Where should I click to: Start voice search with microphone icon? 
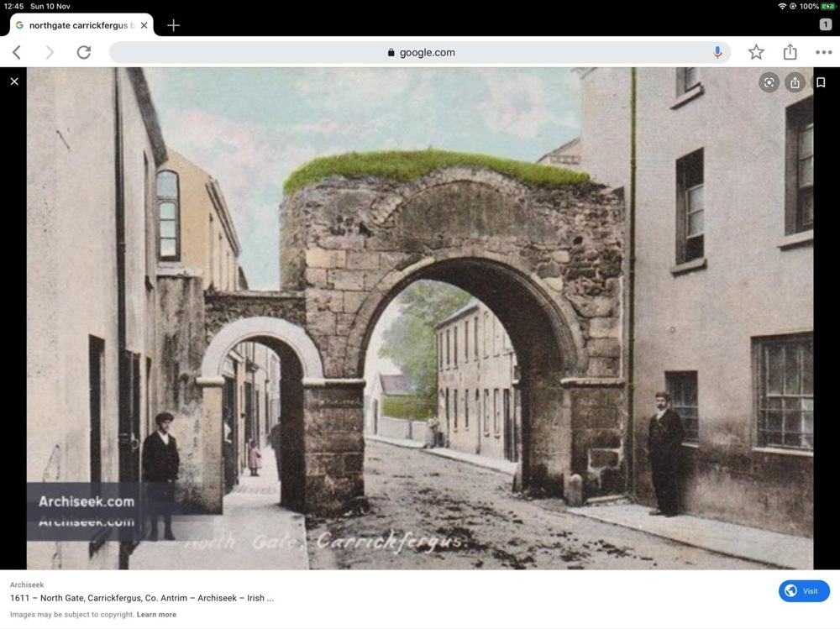717,52
